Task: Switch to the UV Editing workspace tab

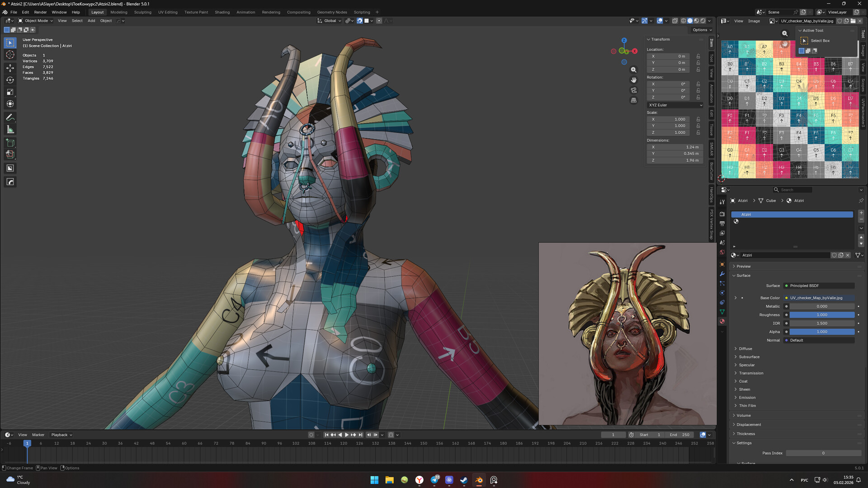Action: click(167, 12)
